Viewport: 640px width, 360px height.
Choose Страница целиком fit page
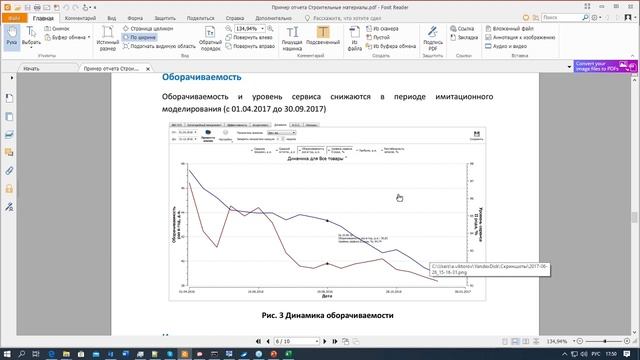[148, 29]
